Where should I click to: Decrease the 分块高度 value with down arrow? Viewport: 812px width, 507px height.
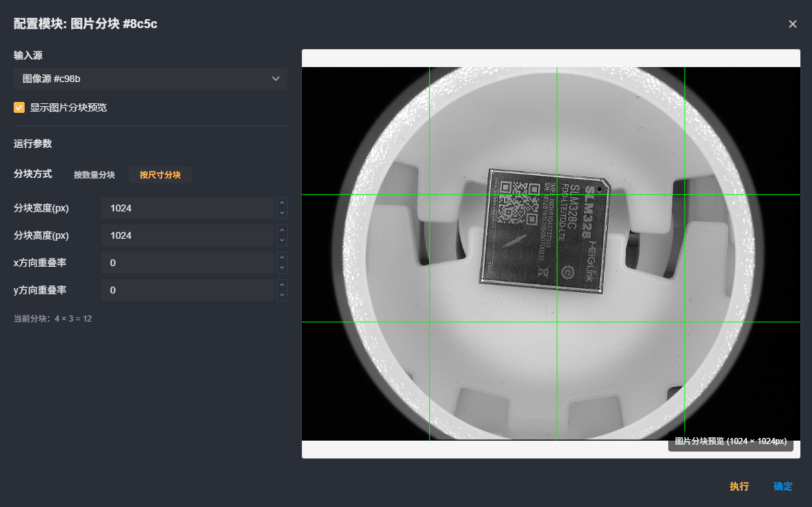pyautogui.click(x=281, y=241)
